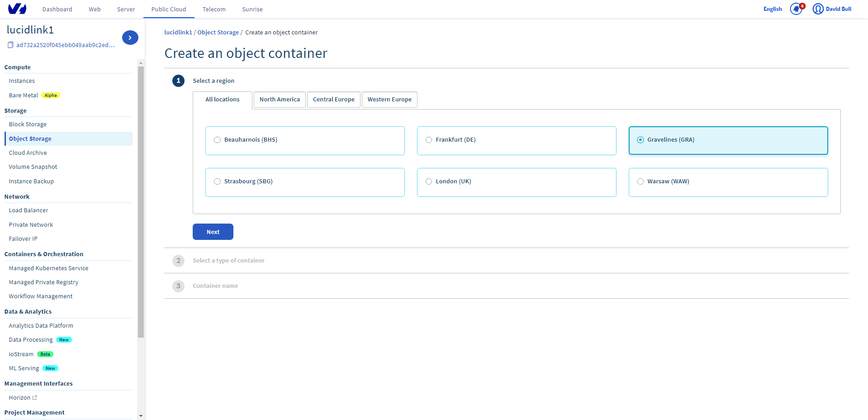This screenshot has height=420, width=868.
Task: Select Warsaw (WAW) region
Action: pyautogui.click(x=728, y=182)
